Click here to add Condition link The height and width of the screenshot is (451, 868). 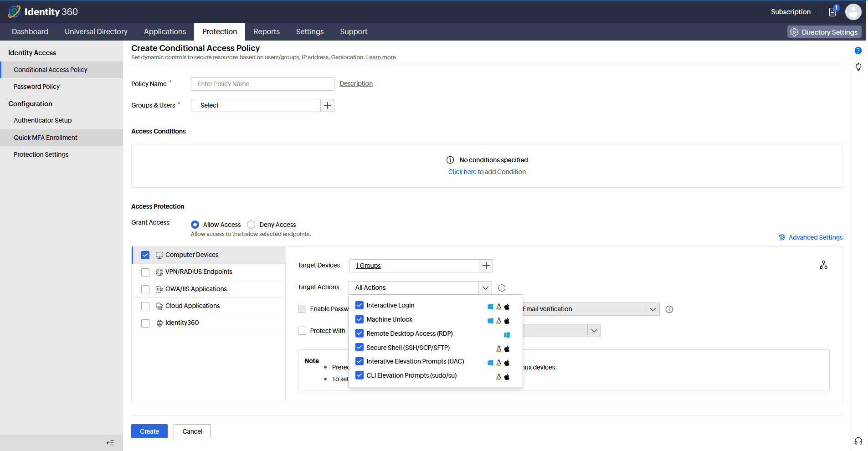tap(462, 172)
